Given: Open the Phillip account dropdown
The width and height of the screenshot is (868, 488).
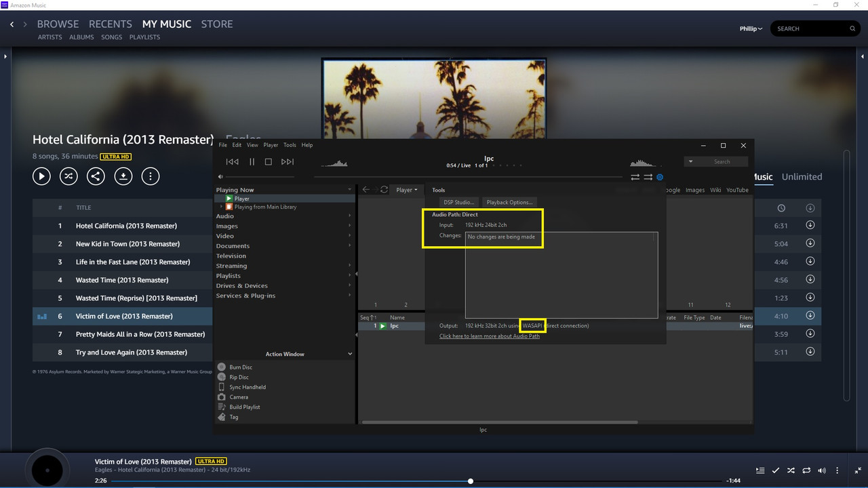Looking at the screenshot, I should [751, 29].
